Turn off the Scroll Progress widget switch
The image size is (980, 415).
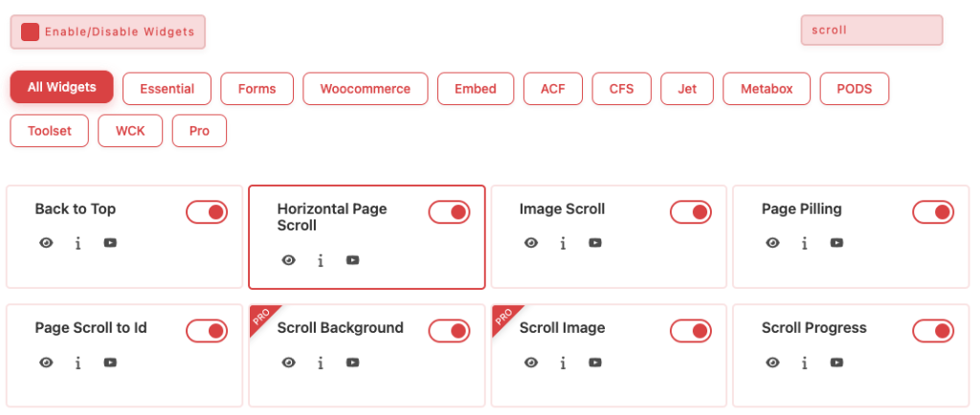coord(933,331)
